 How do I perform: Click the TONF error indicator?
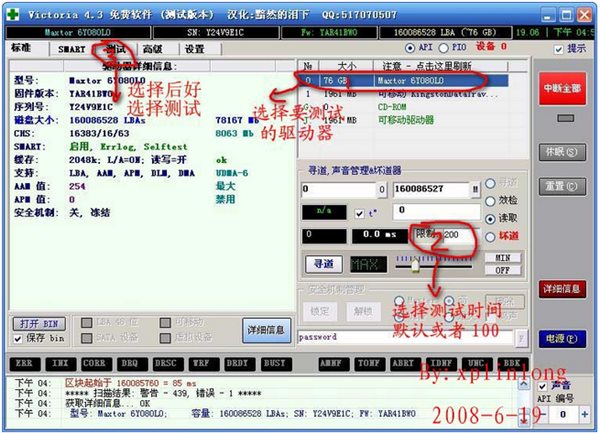click(x=369, y=364)
